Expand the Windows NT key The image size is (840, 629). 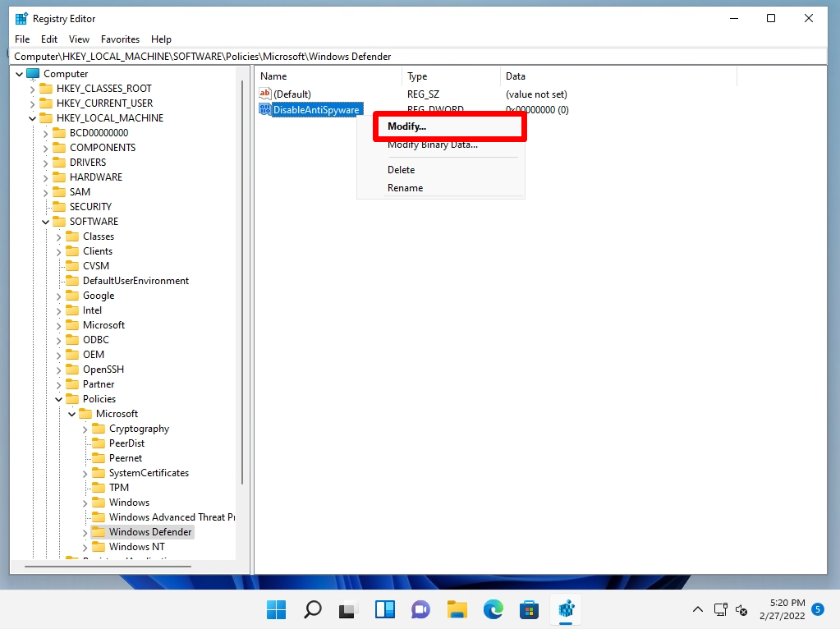[85, 548]
